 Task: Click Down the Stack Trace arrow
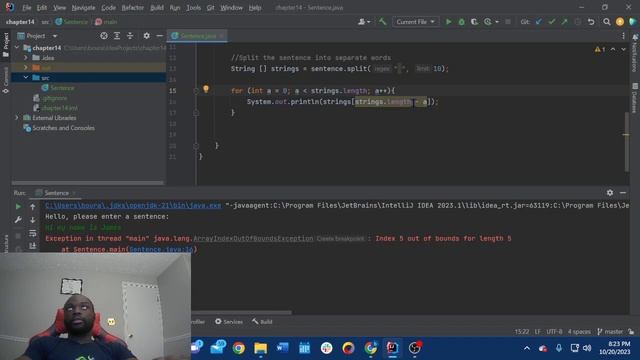point(33,220)
